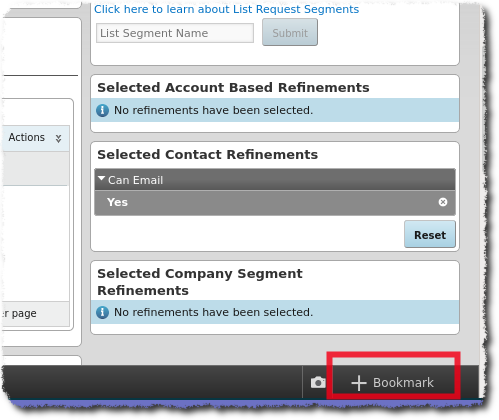The width and height of the screenshot is (499, 420).
Task: Click the plus icon beside Bookmark
Action: coord(359,383)
